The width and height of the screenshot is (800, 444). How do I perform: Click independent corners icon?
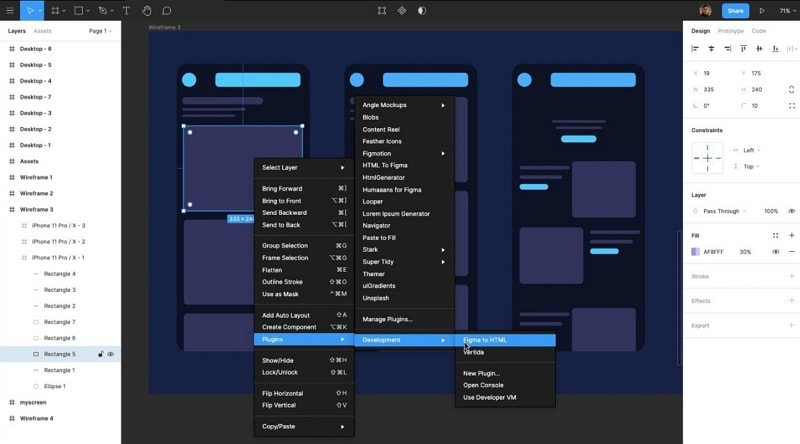[x=792, y=106]
